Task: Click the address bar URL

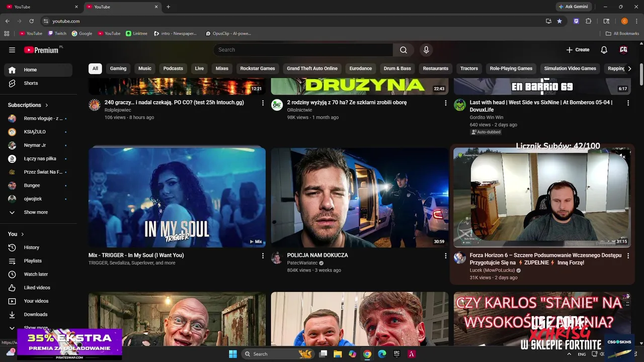Action: (x=66, y=21)
